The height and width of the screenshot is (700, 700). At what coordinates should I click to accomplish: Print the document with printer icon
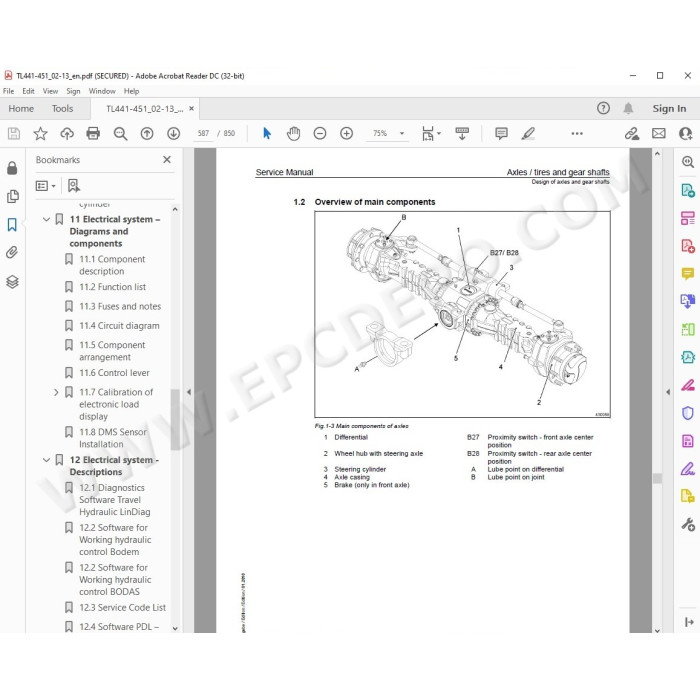93,133
